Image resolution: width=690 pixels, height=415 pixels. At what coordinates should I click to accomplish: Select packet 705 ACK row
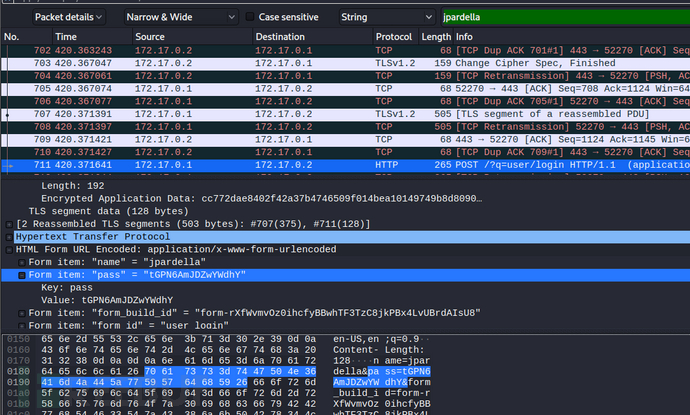[345, 89]
